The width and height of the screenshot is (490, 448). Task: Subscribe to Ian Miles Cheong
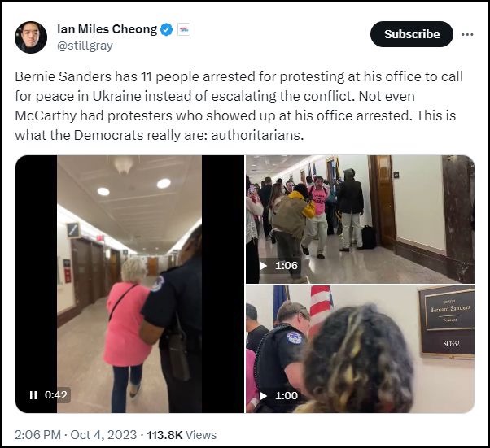(x=412, y=34)
